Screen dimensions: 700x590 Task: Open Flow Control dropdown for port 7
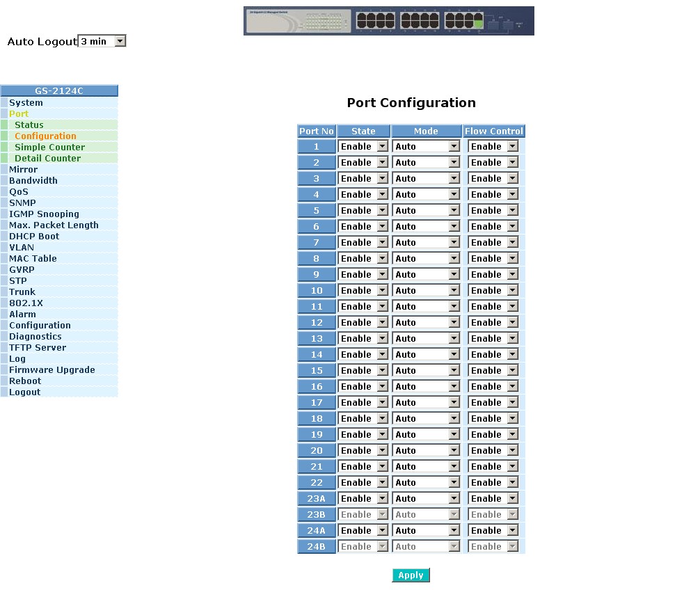493,242
